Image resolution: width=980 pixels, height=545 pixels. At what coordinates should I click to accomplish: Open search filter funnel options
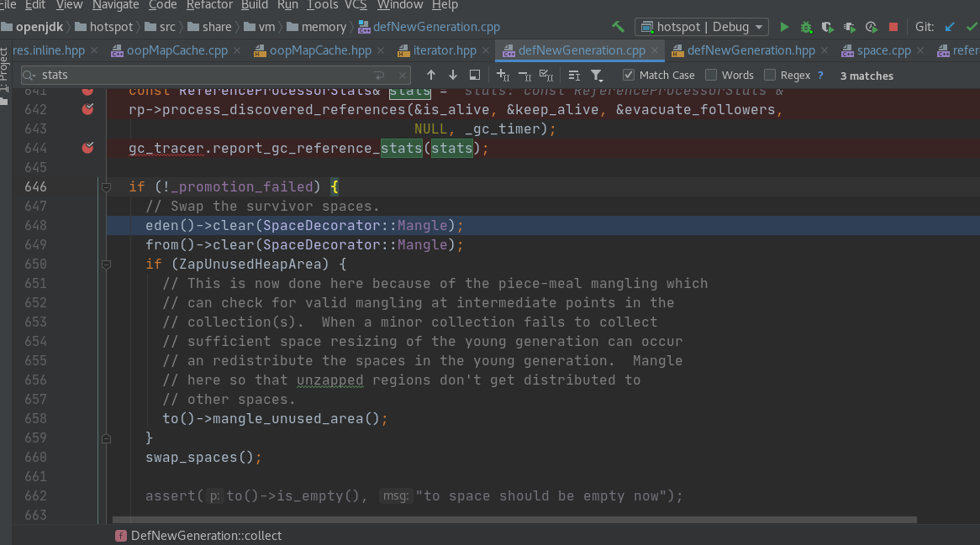[x=597, y=76]
